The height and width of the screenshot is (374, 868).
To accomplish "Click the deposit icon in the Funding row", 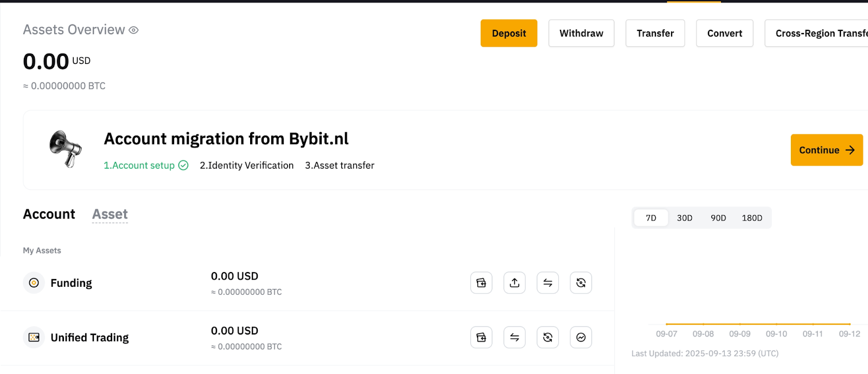I will coord(481,283).
